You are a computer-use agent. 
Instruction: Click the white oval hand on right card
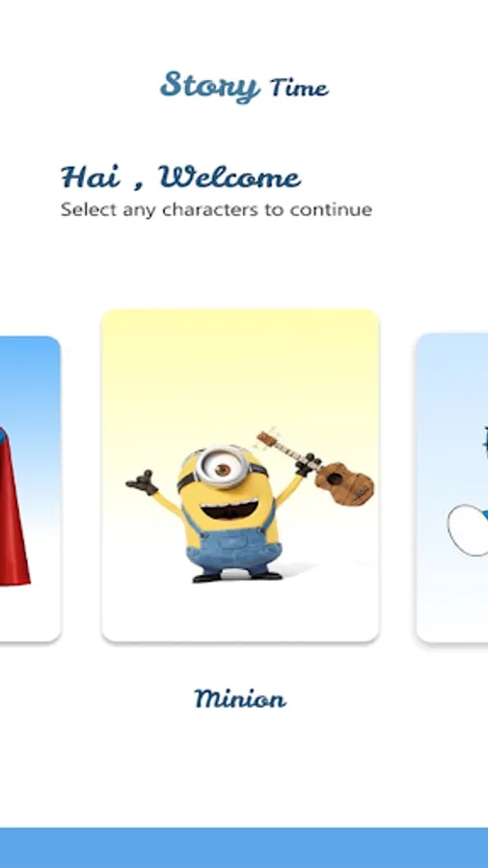coord(467,530)
